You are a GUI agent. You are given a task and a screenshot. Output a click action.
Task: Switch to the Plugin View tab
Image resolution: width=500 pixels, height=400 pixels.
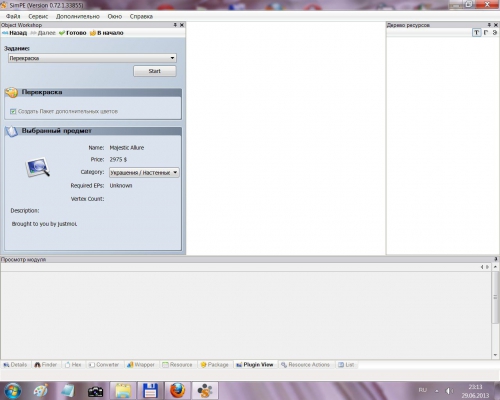click(x=255, y=365)
